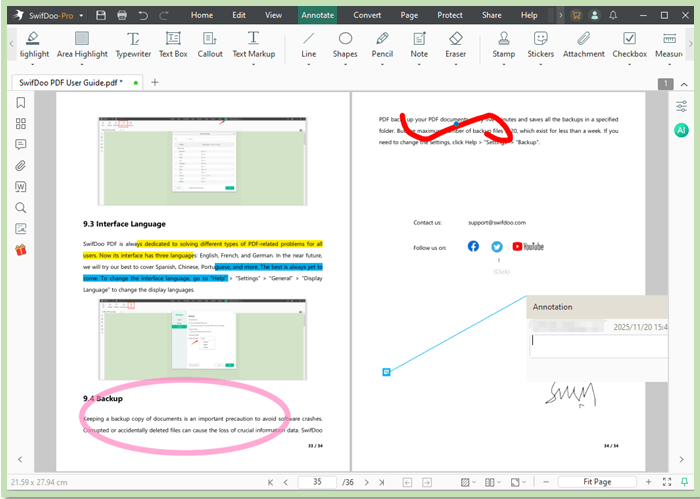Open the Protect tab
This screenshot has height=499, width=700.
coord(450,15)
